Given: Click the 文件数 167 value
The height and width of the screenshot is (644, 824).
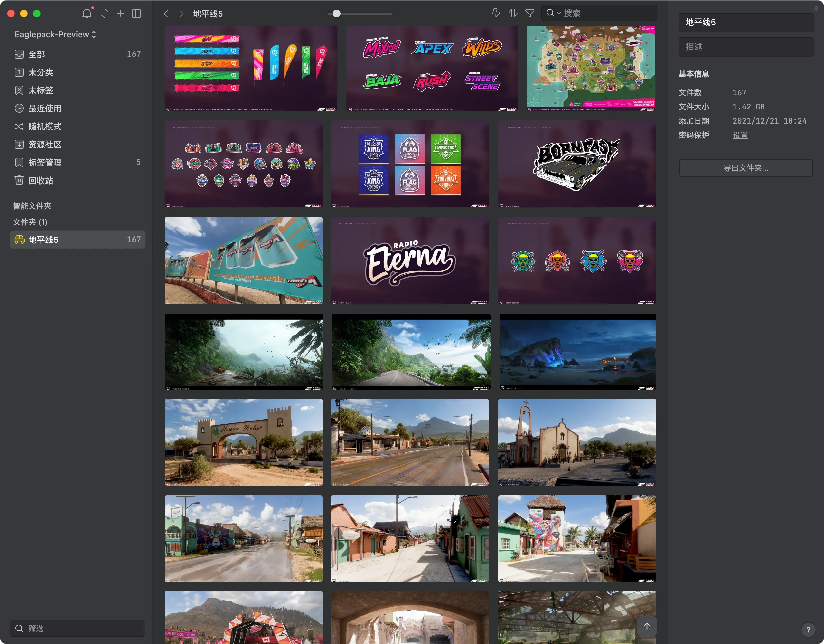Looking at the screenshot, I should (x=739, y=92).
